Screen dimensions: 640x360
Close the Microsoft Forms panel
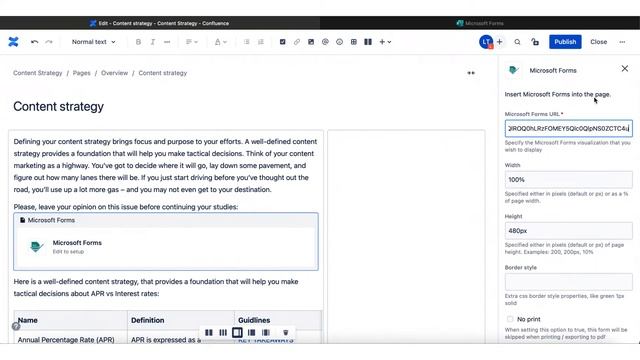click(624, 69)
